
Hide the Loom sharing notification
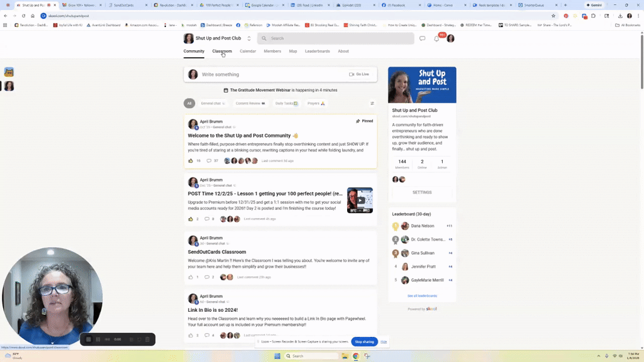click(x=384, y=341)
